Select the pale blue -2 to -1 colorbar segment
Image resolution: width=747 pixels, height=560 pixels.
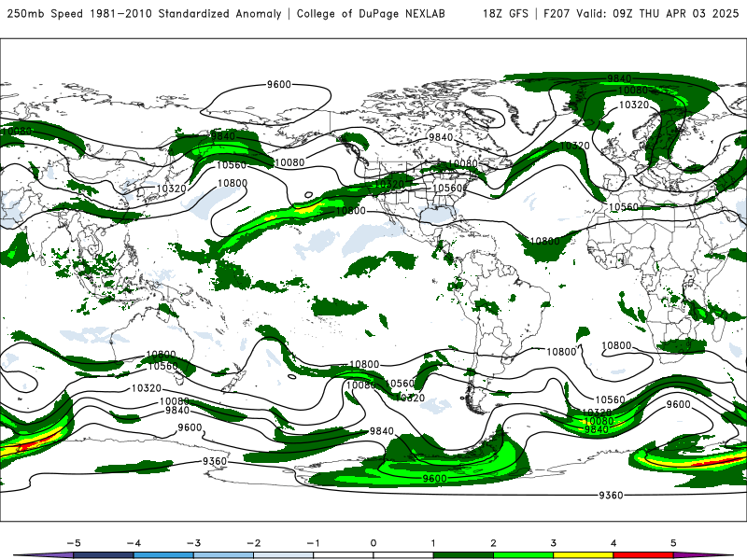[284, 555]
